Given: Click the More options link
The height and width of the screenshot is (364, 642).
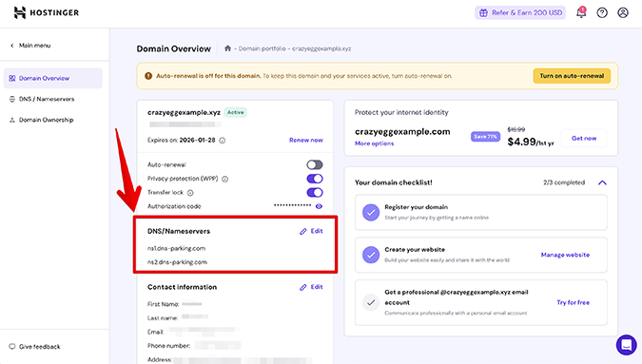Looking at the screenshot, I should [x=374, y=144].
